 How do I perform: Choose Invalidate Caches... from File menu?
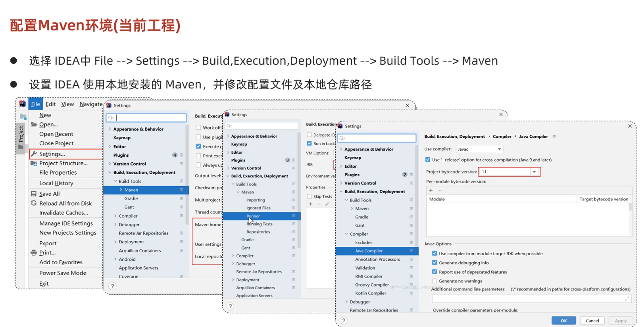63,213
